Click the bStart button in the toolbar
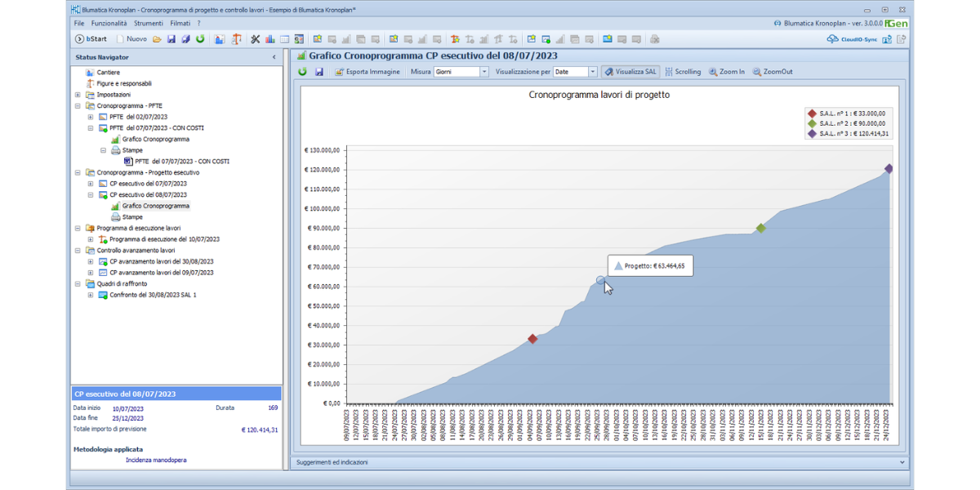This screenshot has height=490, width=980. (91, 38)
